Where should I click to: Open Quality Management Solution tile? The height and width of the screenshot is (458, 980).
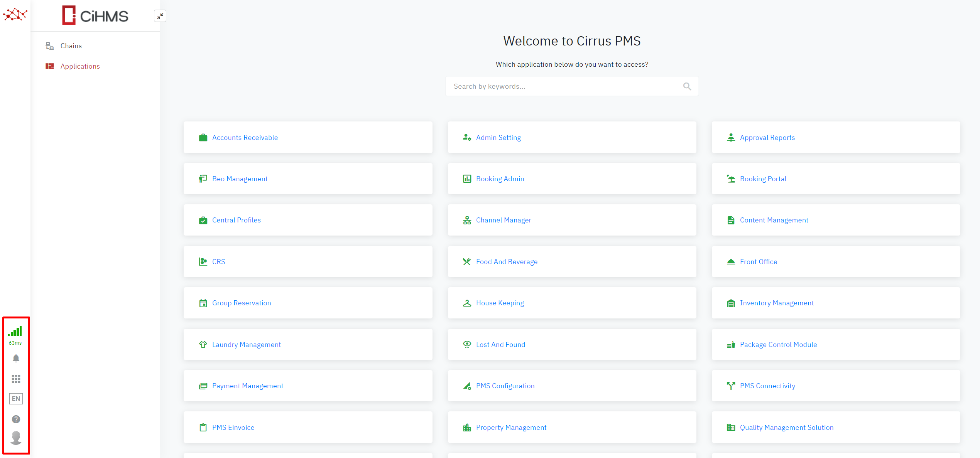(x=786, y=428)
